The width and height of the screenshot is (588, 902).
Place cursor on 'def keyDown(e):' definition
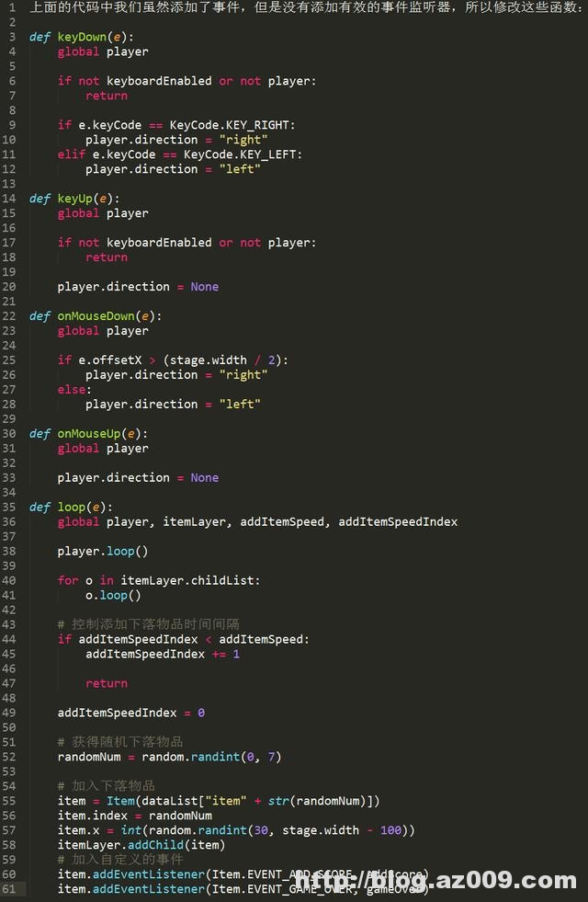coord(81,37)
